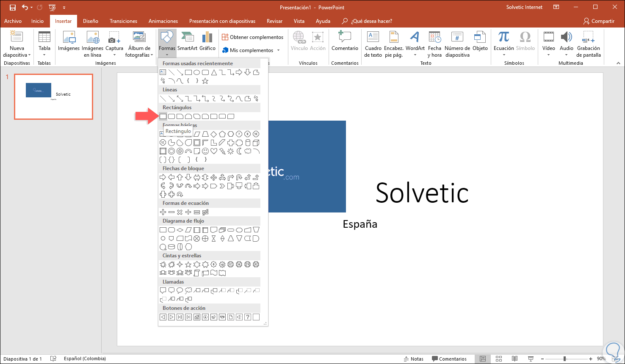The height and width of the screenshot is (364, 625).
Task: Choose the oval in recently used shapes
Action: [197, 72]
